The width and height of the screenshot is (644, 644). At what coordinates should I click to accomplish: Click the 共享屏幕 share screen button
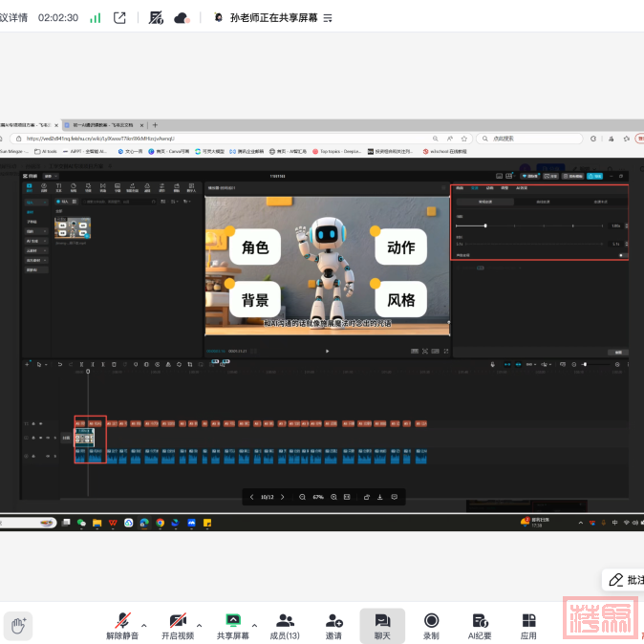click(x=232, y=621)
